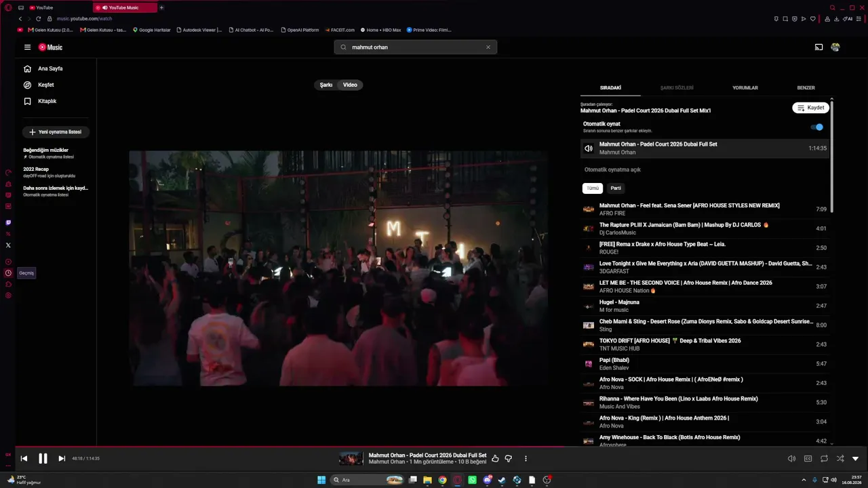Go back with the browser back arrow
Viewport: 868px width, 488px height.
coord(21,19)
